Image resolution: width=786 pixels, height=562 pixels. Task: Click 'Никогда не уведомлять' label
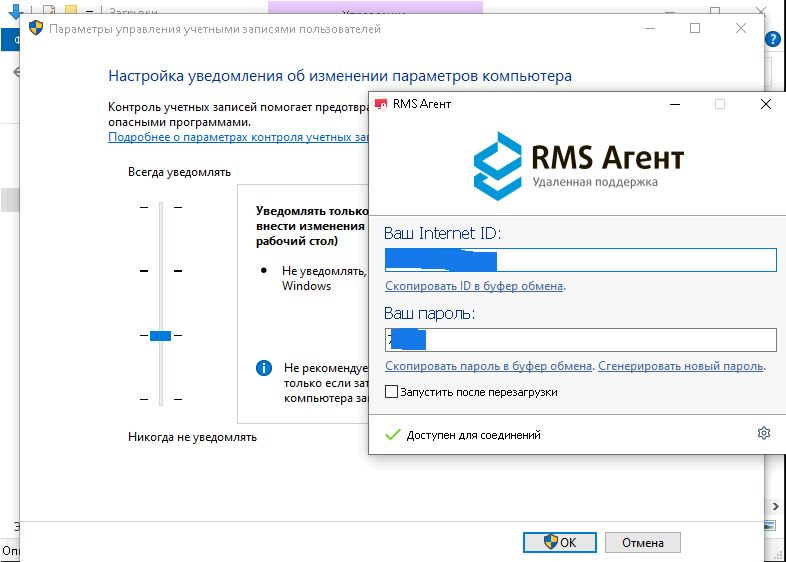tap(192, 437)
